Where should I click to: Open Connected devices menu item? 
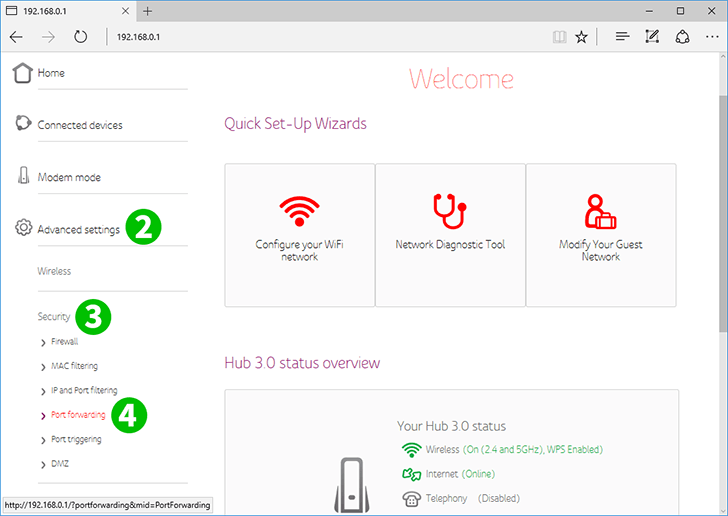pos(80,125)
